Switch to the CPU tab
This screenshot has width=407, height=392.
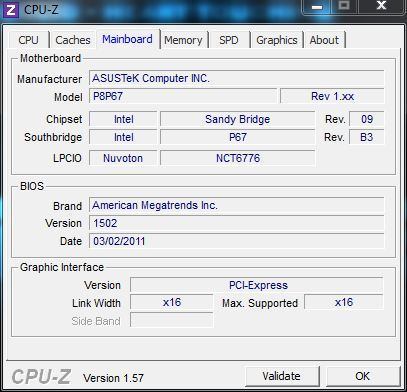point(29,40)
